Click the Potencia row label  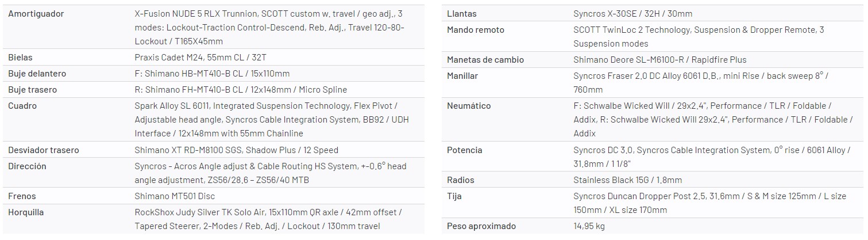[464, 150]
